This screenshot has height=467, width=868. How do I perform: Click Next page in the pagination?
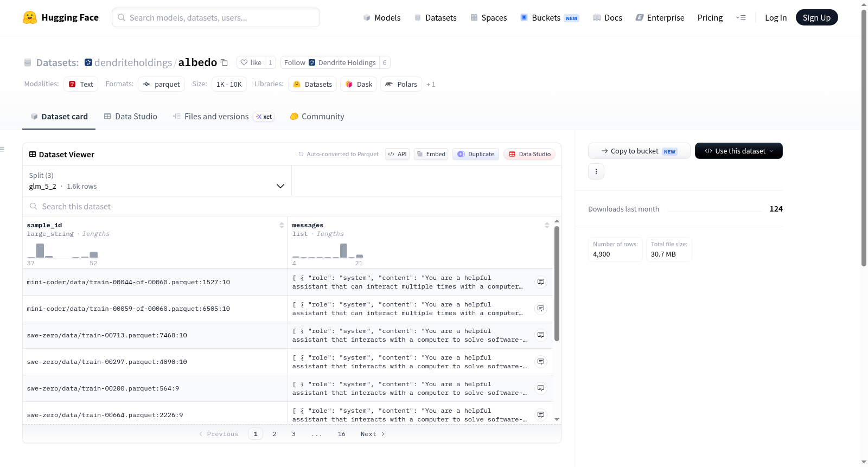tap(373, 434)
